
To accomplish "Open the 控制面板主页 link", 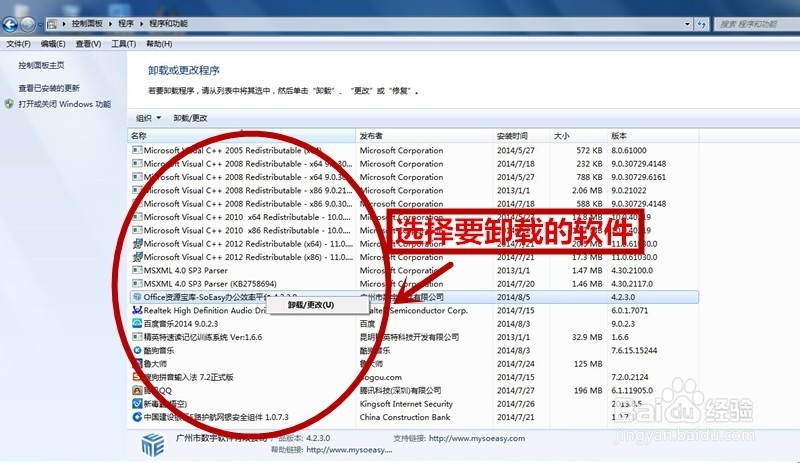I will pyautogui.click(x=41, y=65).
